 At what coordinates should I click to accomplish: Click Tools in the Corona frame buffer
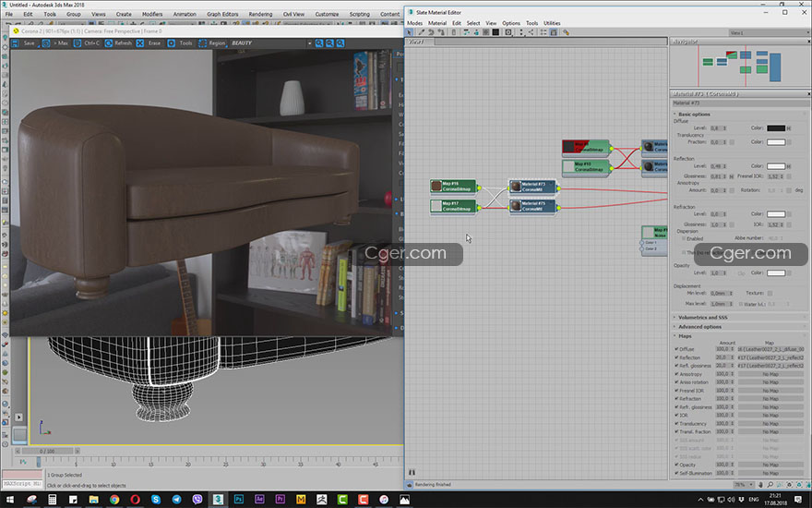coord(181,43)
